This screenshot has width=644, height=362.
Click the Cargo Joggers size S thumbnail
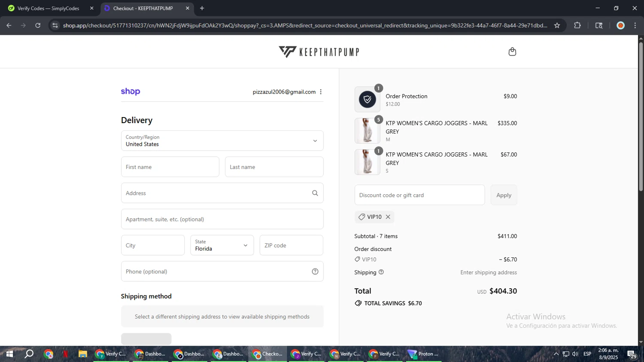click(x=367, y=162)
